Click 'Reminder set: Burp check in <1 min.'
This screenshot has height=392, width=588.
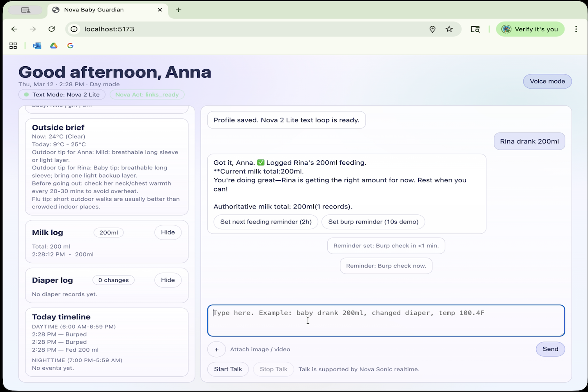(x=386, y=246)
